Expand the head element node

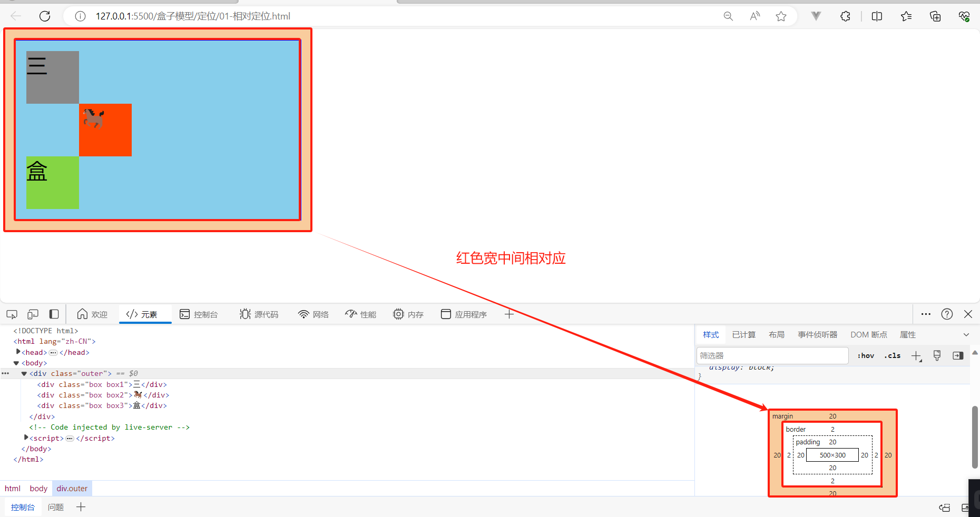tap(18, 352)
